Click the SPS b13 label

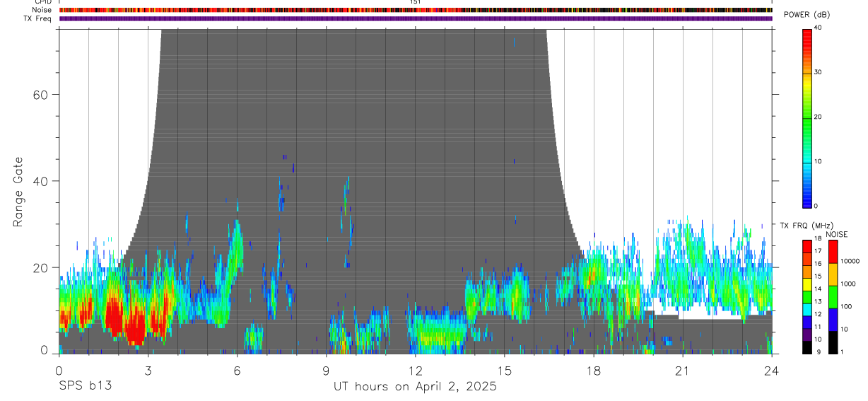[84, 386]
